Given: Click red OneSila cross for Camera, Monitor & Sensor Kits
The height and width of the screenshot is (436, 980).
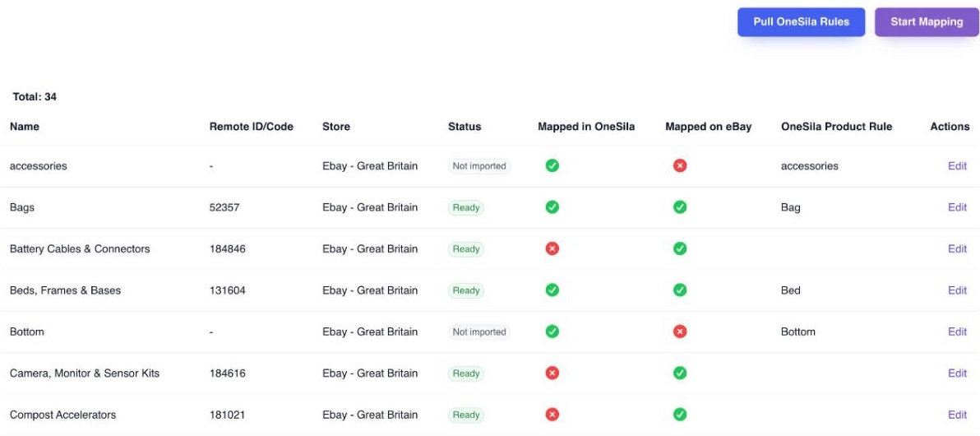Looking at the screenshot, I should click(552, 373).
